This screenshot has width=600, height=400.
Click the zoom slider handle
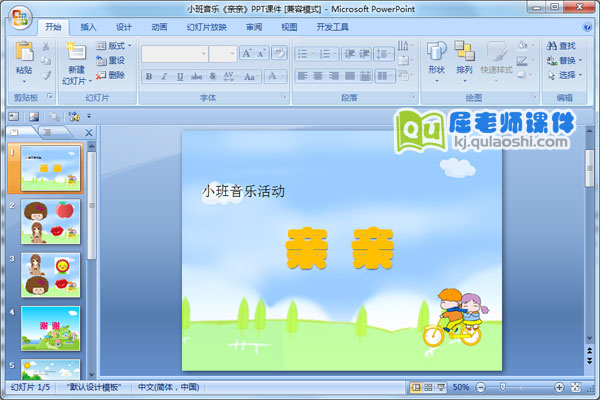(x=503, y=388)
